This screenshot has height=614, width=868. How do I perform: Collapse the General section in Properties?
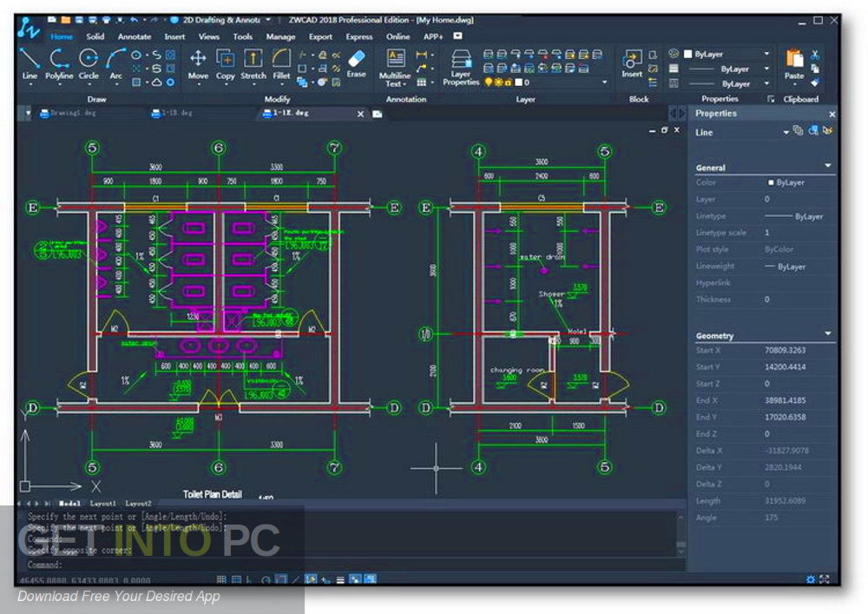[x=828, y=166]
